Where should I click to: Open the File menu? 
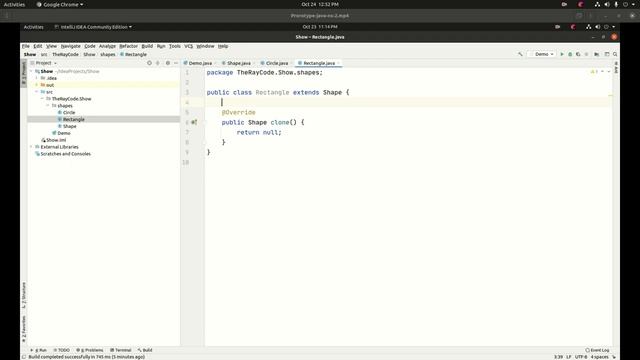[x=26, y=46]
